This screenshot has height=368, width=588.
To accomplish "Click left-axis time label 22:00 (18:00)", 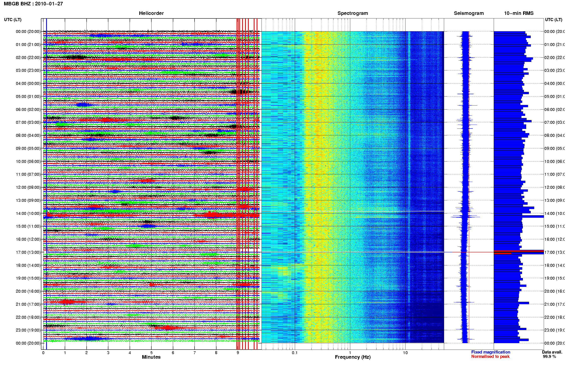I will pos(28,317).
